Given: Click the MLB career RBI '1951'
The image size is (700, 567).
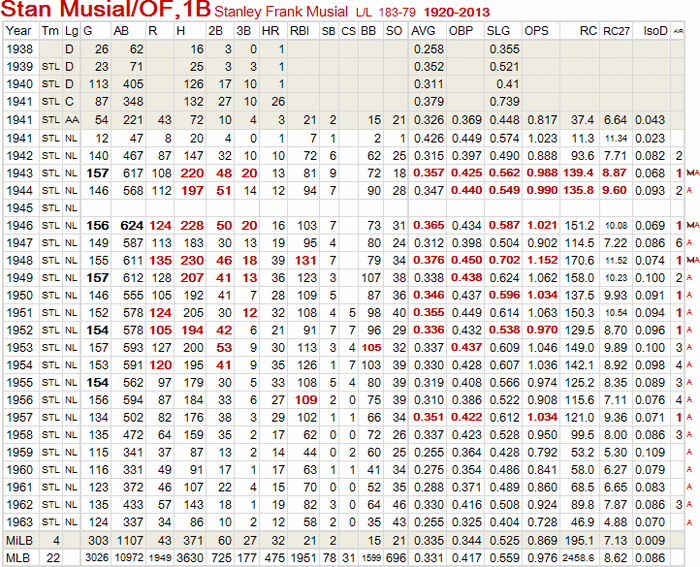Looking at the screenshot, I should (x=303, y=558).
